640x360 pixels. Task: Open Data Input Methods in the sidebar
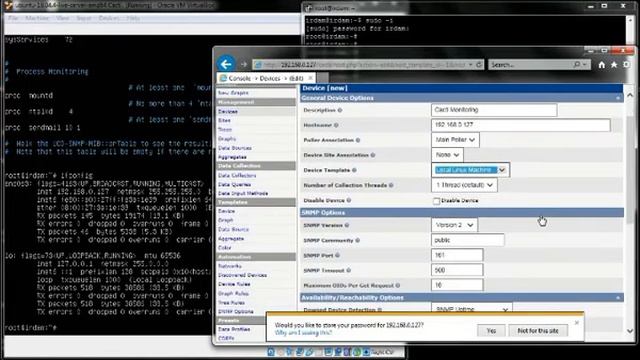[243, 193]
